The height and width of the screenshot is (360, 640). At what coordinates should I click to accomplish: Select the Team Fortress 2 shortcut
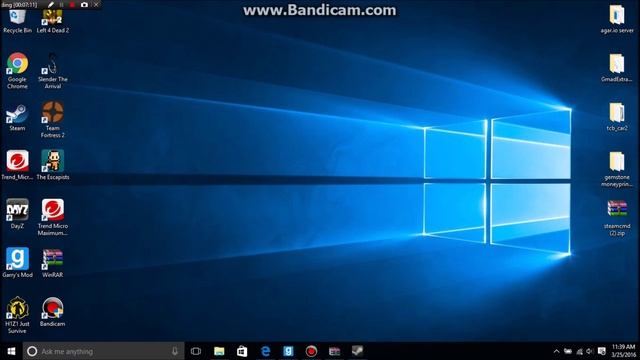(x=53, y=120)
